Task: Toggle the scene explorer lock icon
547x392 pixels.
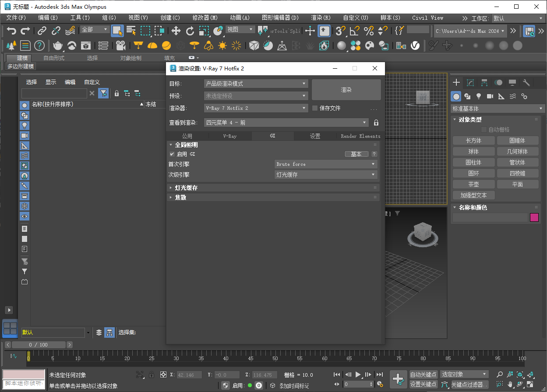Action: pos(116,93)
